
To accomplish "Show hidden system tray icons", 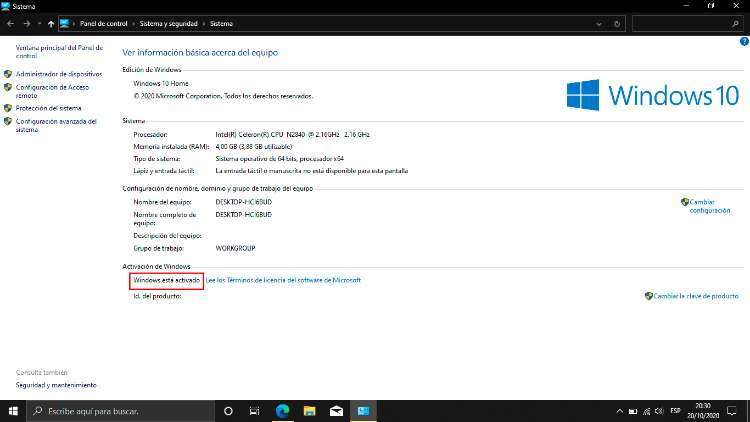I will point(619,411).
